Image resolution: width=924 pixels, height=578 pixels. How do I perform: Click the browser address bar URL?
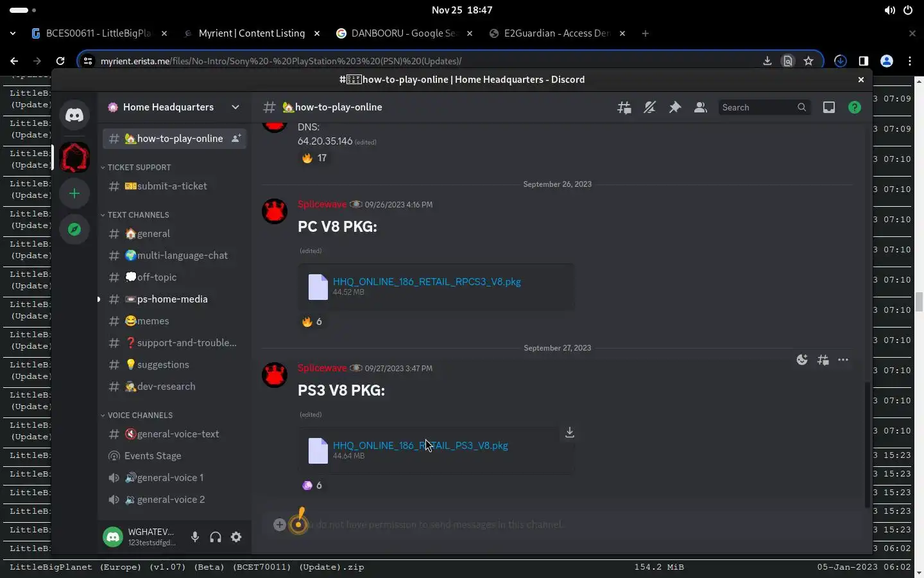pos(281,61)
